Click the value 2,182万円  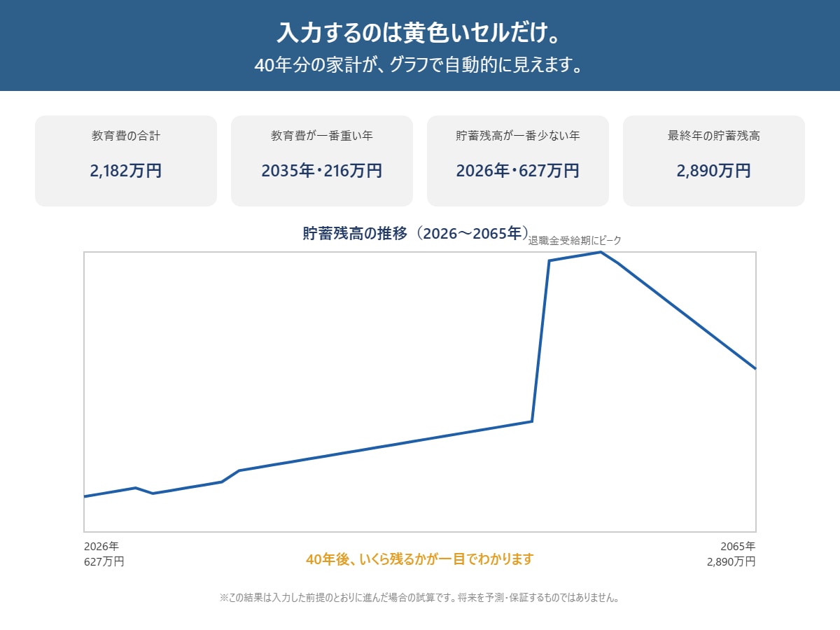coord(126,171)
